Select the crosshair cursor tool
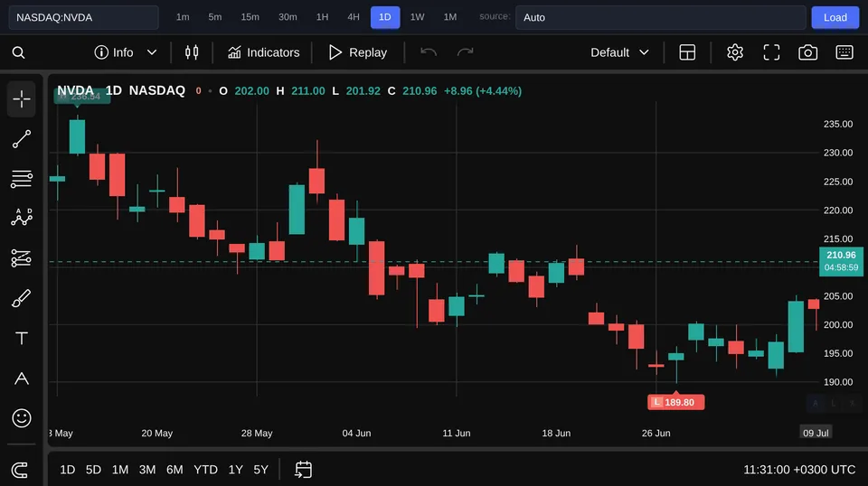The height and width of the screenshot is (486, 868). (x=22, y=99)
